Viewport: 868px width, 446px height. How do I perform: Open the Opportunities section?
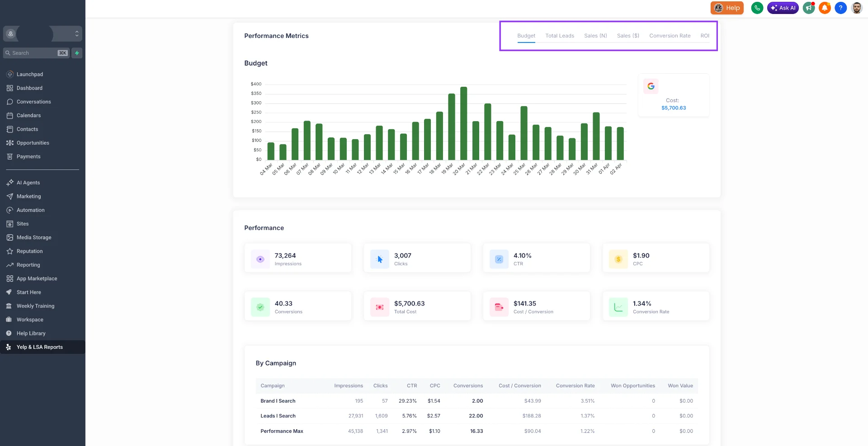[33, 143]
